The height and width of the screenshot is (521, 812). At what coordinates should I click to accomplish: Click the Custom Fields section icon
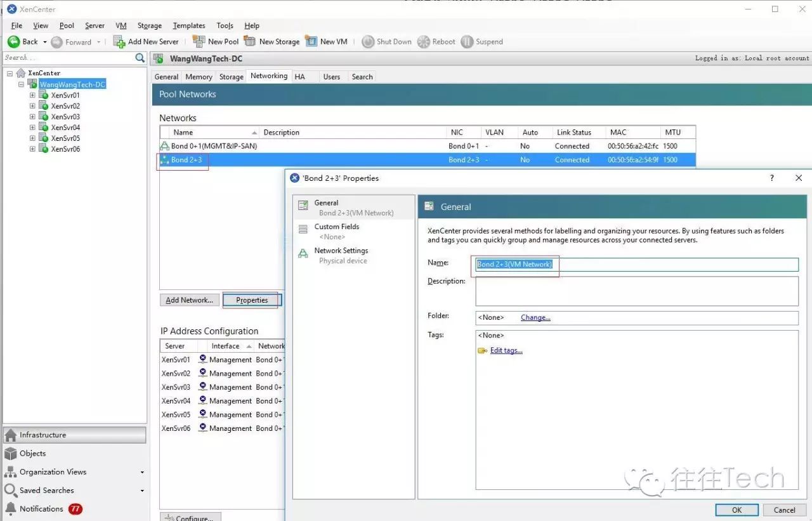303,229
